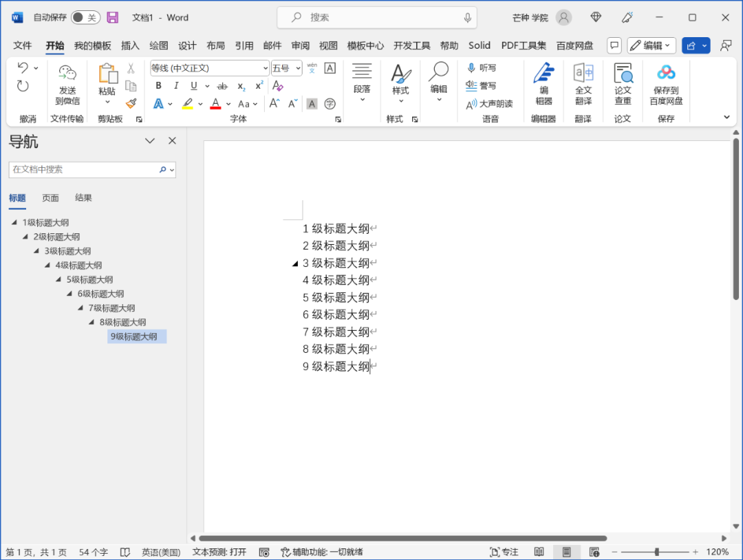Toggle Italic formatting
The width and height of the screenshot is (743, 560).
pyautogui.click(x=176, y=86)
